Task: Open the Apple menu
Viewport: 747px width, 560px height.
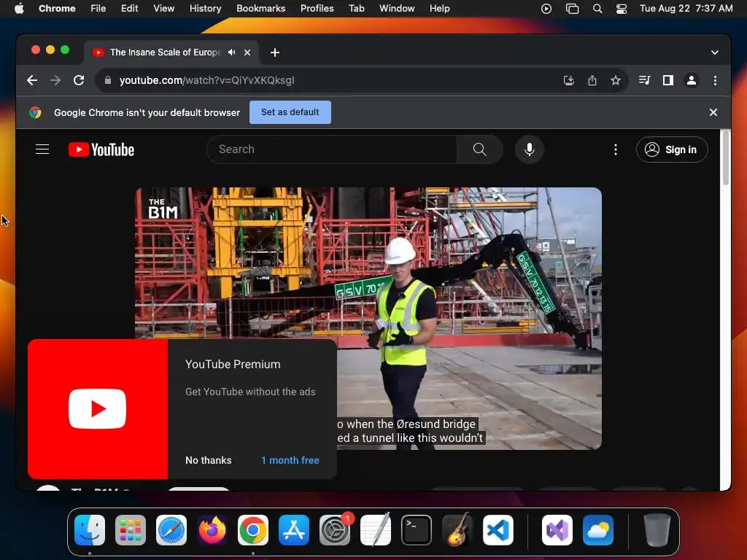Action: [19, 9]
